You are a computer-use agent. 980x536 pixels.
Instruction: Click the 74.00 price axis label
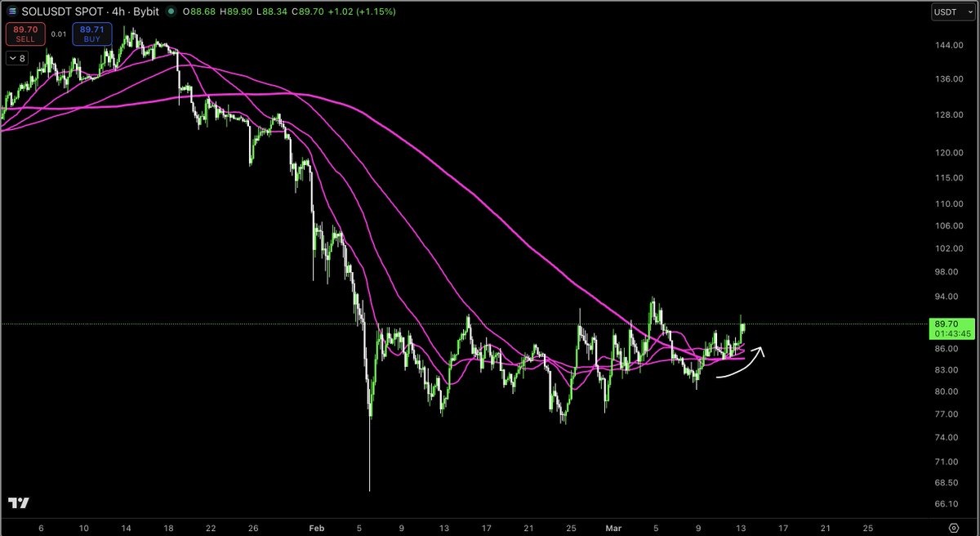click(947, 438)
